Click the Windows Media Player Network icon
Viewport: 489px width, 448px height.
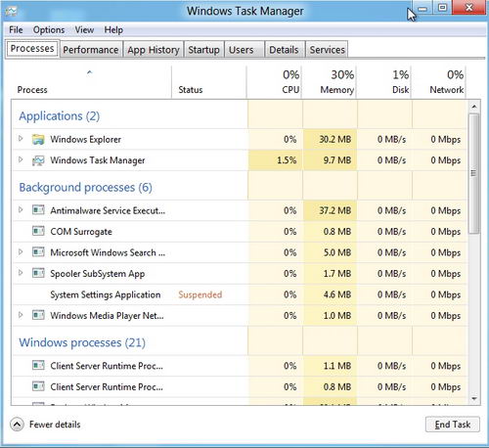38,315
